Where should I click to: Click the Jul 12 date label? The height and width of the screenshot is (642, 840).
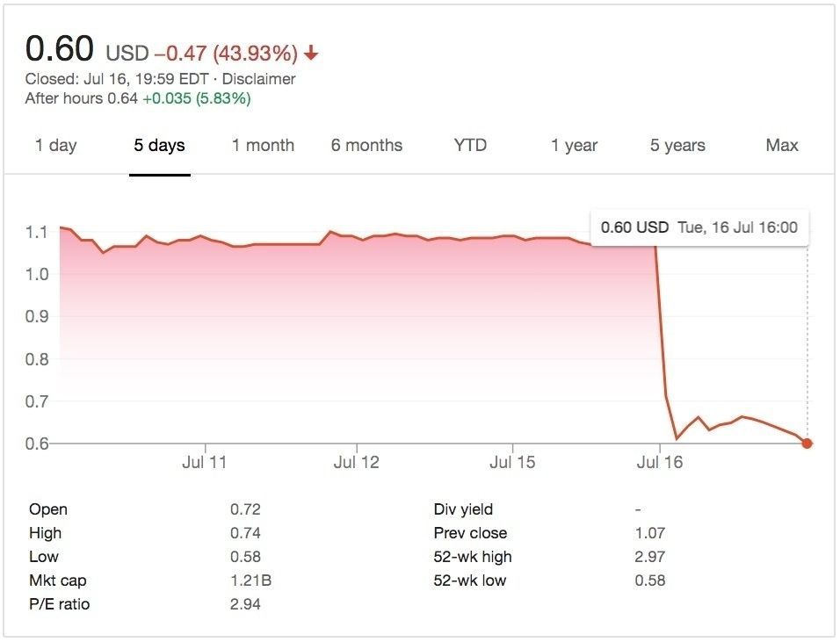[357, 462]
